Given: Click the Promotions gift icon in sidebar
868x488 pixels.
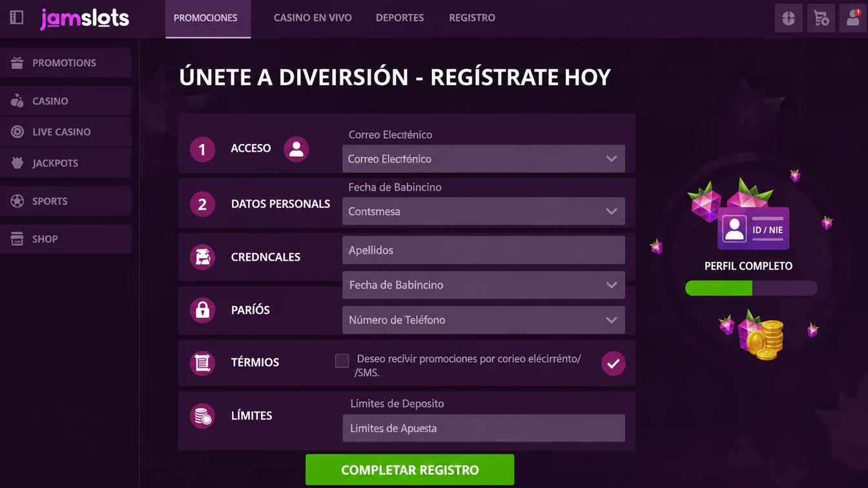Looking at the screenshot, I should (17, 63).
